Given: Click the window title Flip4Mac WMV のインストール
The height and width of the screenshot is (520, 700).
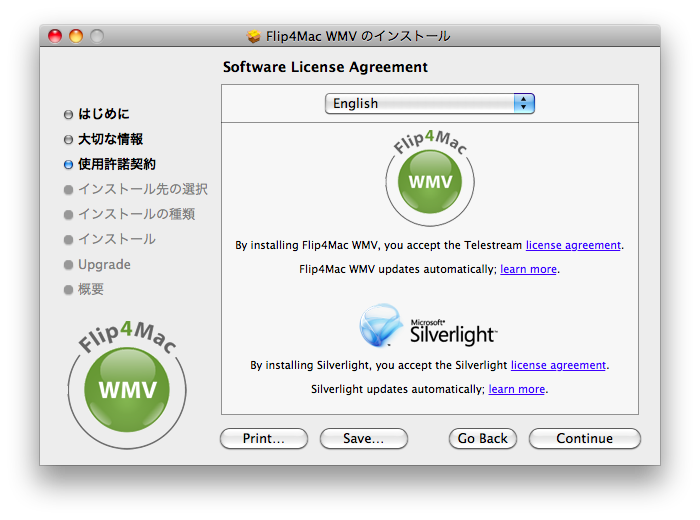Looking at the screenshot, I should pos(358,36).
